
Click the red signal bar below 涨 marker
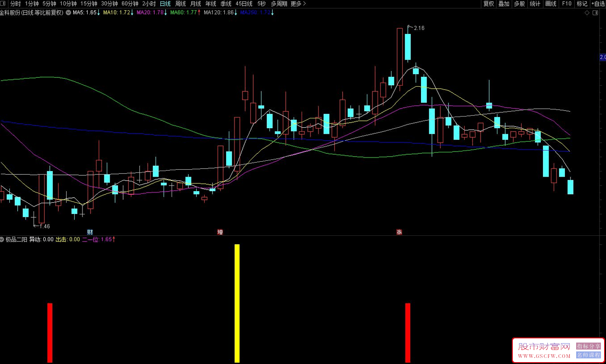click(x=408, y=332)
